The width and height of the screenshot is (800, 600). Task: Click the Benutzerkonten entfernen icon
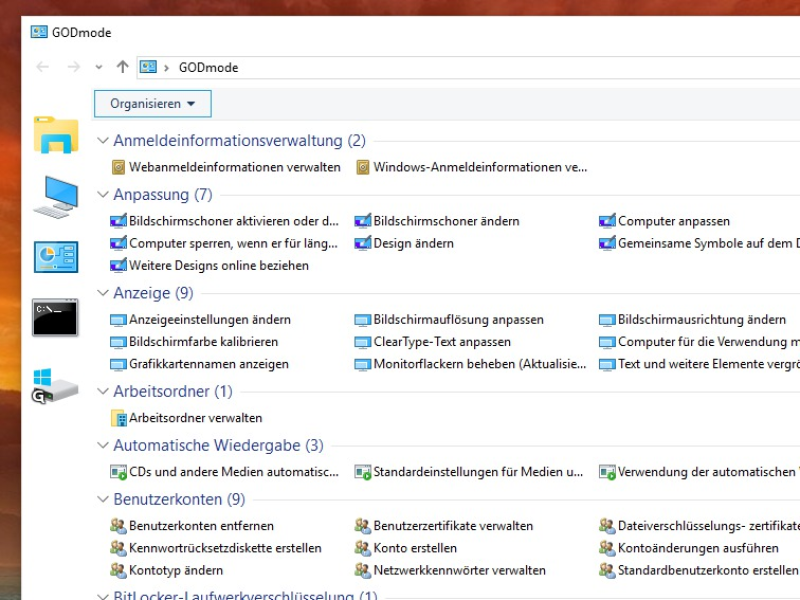click(118, 526)
